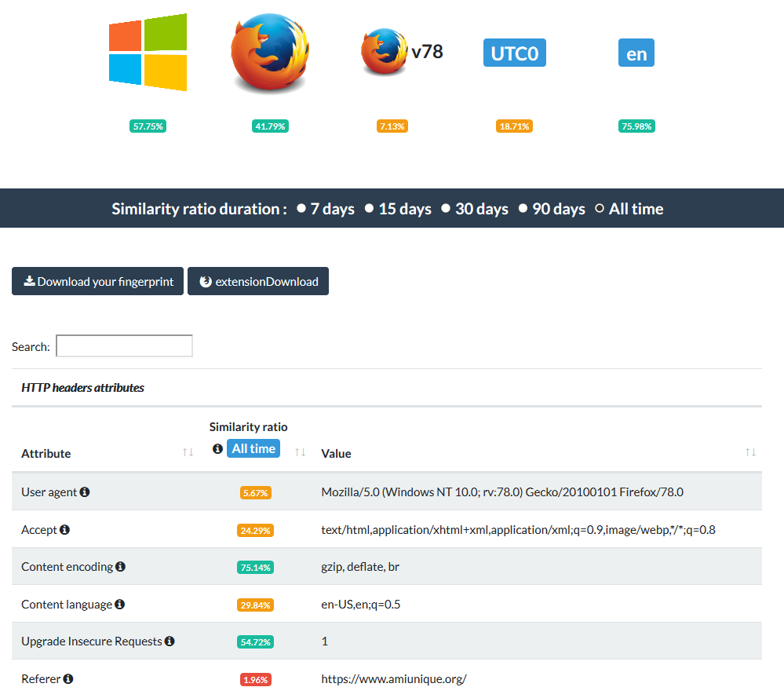Click the 54.72% Upgrade Insecure ratio
The width and height of the screenshot is (784, 698).
(256, 642)
